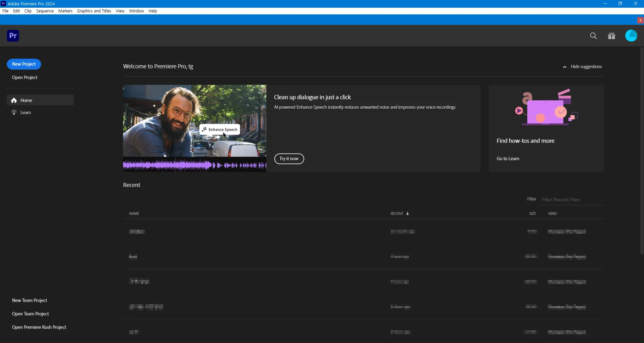Screen dimensions: 644x343
Task: Open the Graphics and Titles menu
Action: [94, 11]
